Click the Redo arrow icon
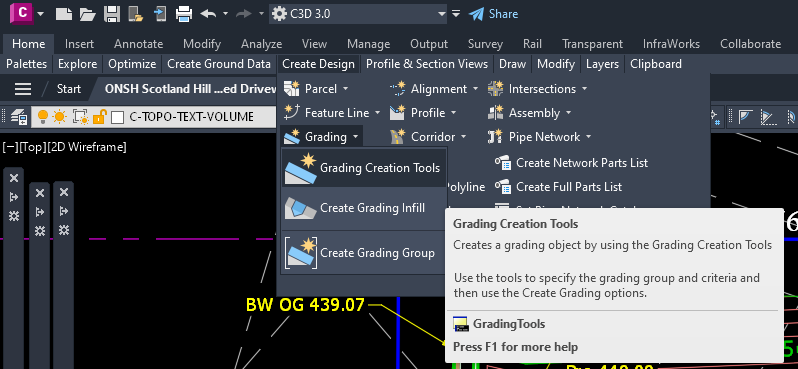 tap(244, 14)
